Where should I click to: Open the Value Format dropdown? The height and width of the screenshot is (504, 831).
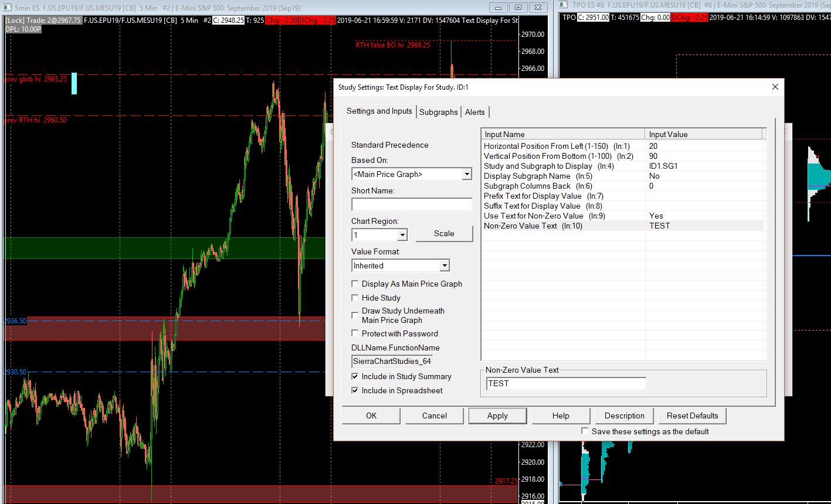[444, 265]
